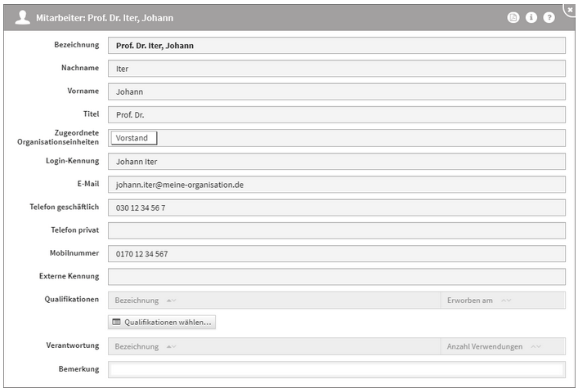The height and width of the screenshot is (392, 578).
Task: Click the E-Mail address field
Action: (336, 185)
